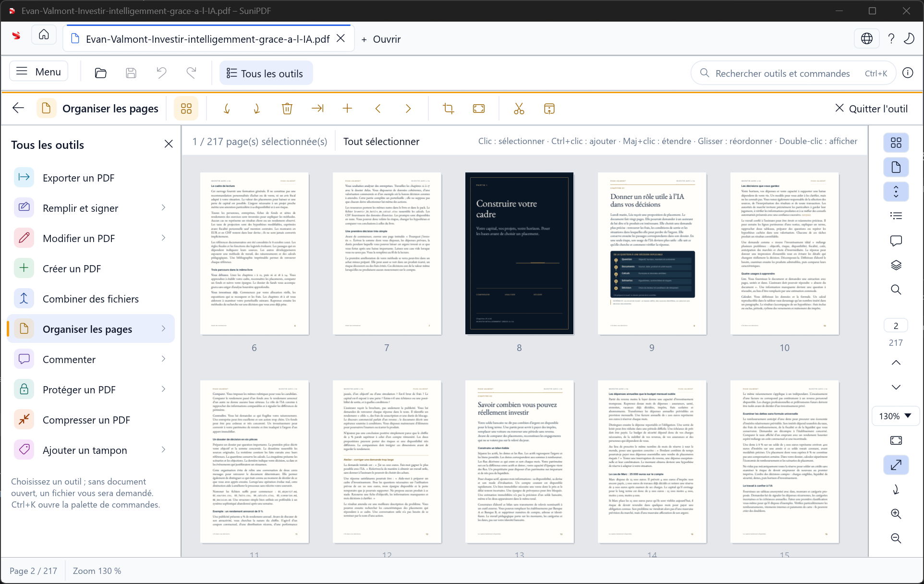Focus Rechercher outils et commandes field
This screenshot has width=924, height=584.
coord(793,73)
